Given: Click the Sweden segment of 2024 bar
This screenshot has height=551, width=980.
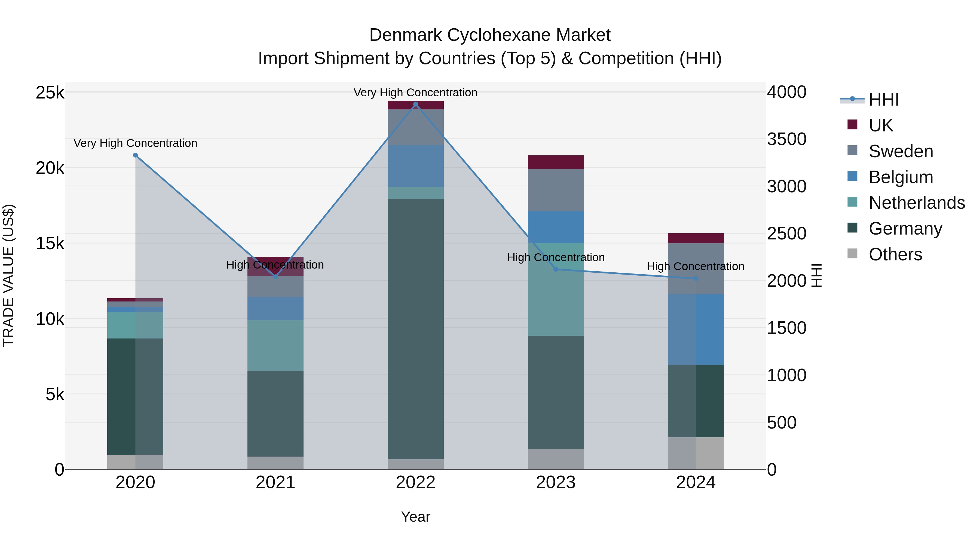Looking at the screenshot, I should point(696,269).
